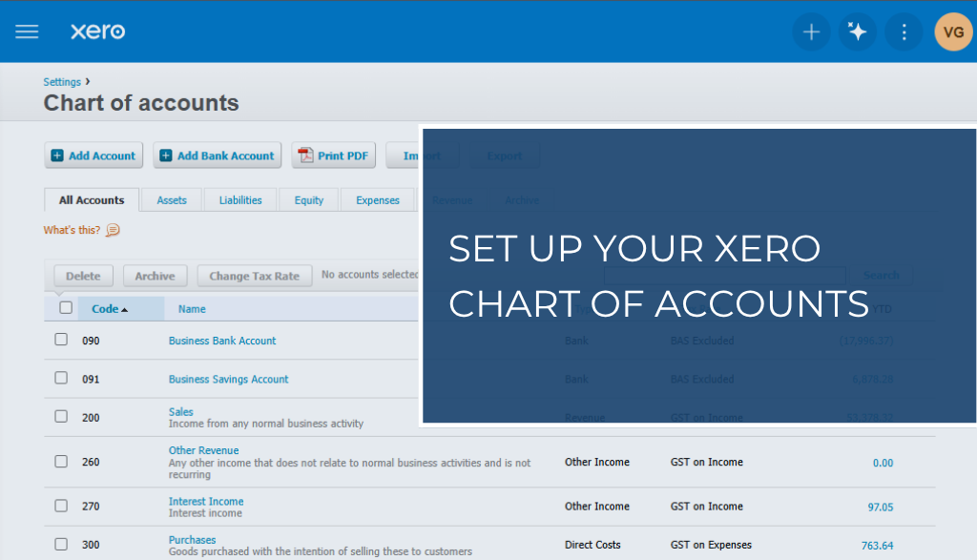Open the quick-add plus icon
Image resolution: width=977 pixels, height=560 pixels.
[x=811, y=31]
